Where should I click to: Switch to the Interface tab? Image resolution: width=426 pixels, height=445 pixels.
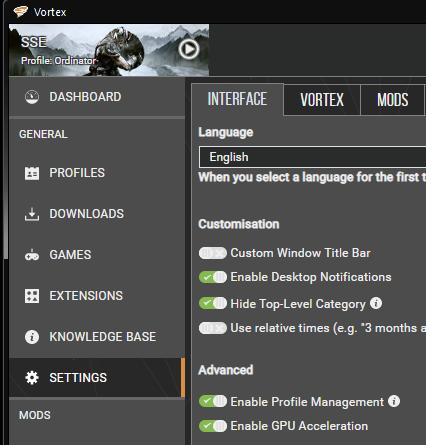point(237,99)
